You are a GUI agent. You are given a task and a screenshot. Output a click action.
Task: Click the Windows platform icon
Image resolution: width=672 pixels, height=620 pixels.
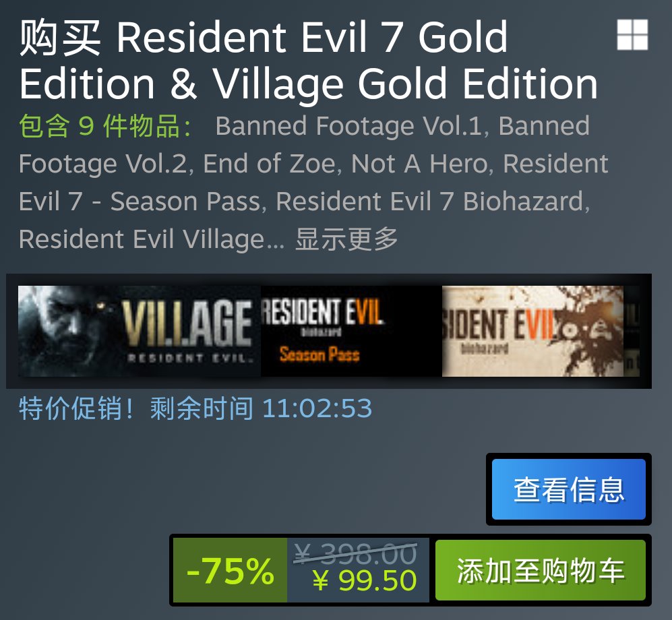[632, 34]
